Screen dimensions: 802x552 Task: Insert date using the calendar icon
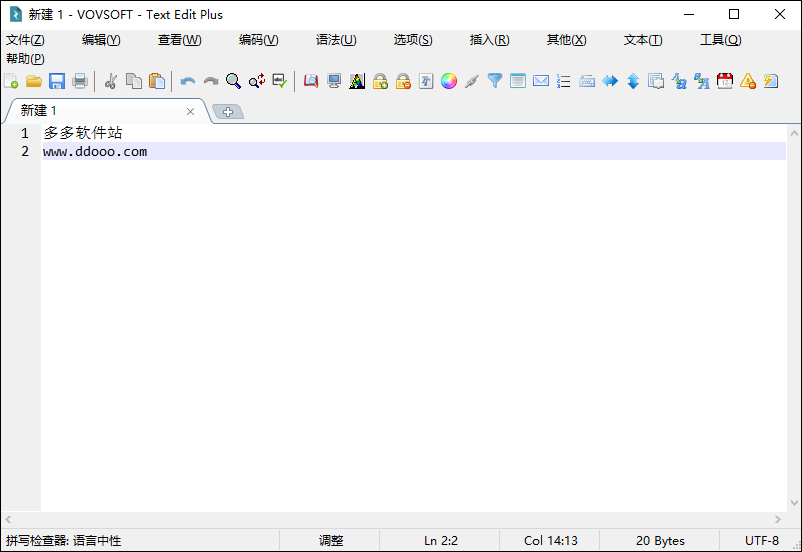pos(725,81)
